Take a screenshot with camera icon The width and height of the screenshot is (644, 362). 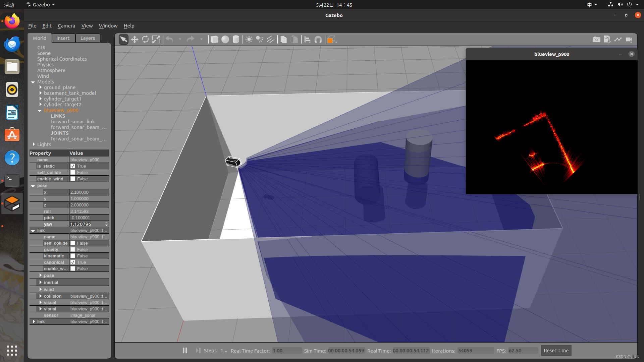[x=596, y=40]
